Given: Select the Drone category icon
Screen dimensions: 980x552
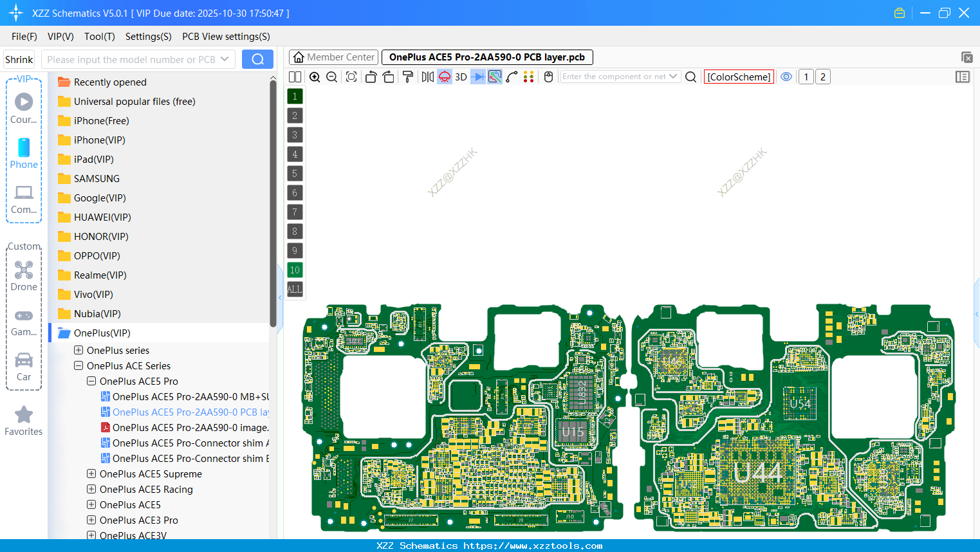Looking at the screenshot, I should point(24,275).
